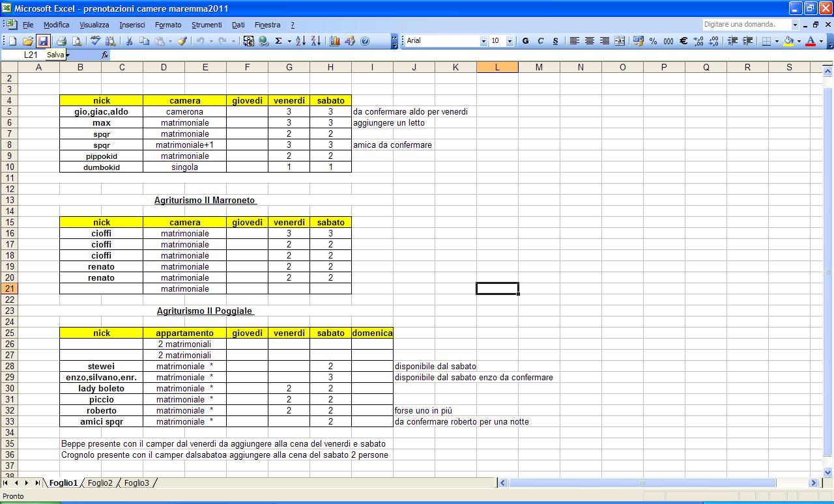Switch to the Foglio2 sheet tab

[x=100, y=483]
